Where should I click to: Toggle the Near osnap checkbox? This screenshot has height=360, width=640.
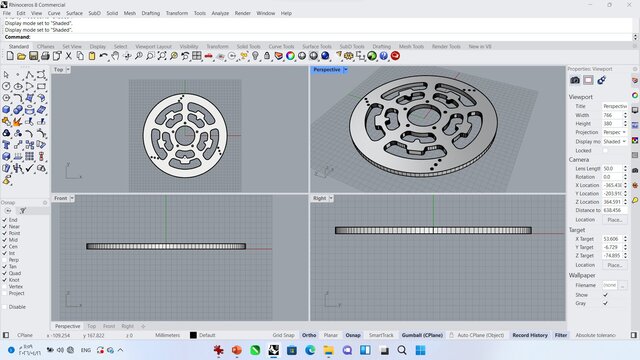(5, 227)
